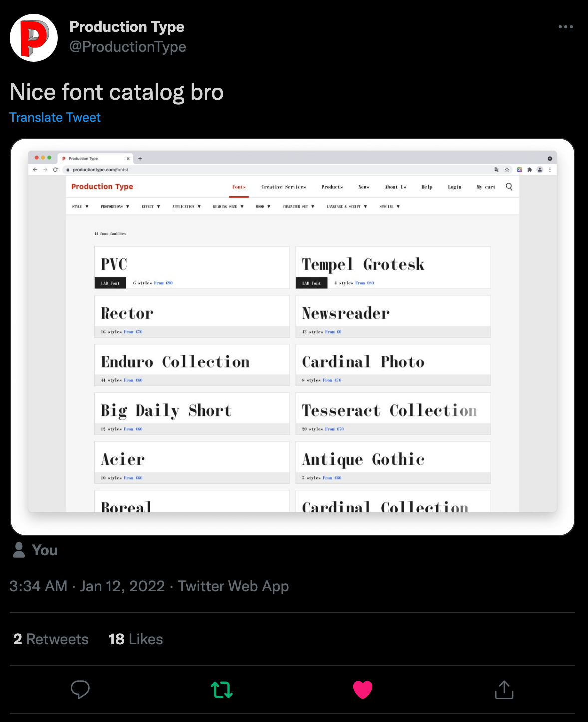Expand the Style filter dropdown
Viewport: 588px width, 722px height.
80,206
